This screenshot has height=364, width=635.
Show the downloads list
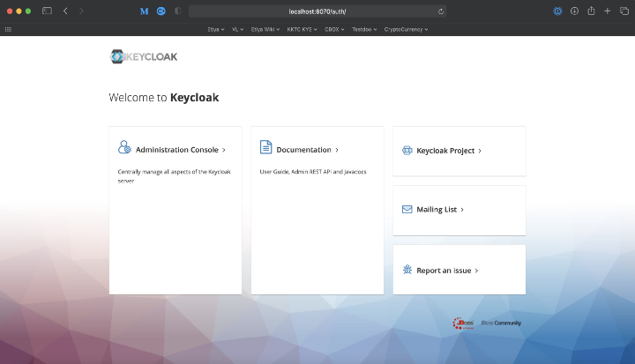574,11
